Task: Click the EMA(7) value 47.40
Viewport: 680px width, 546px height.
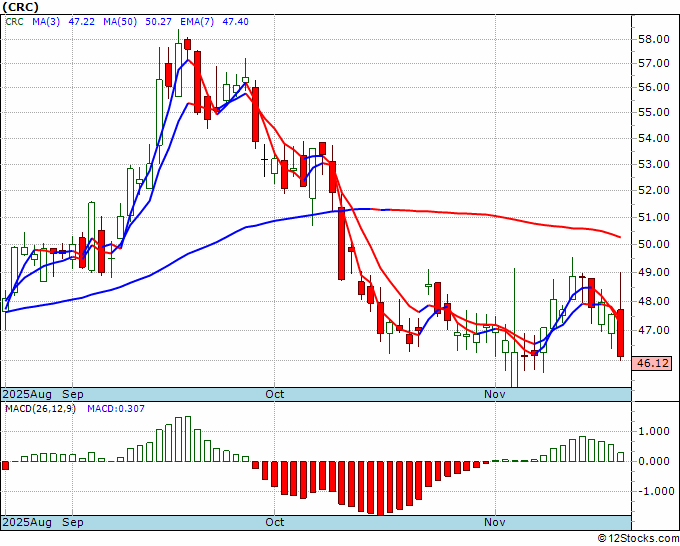Action: 235,22
